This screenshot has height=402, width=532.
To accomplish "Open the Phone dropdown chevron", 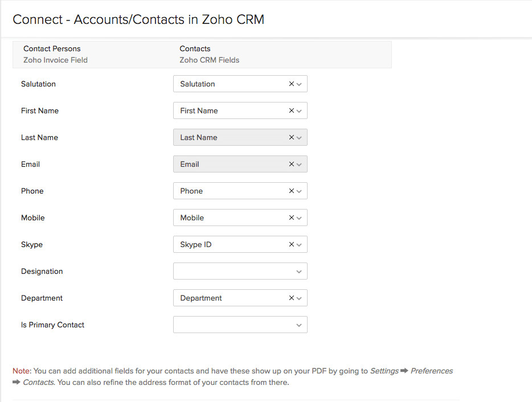I will pos(300,191).
